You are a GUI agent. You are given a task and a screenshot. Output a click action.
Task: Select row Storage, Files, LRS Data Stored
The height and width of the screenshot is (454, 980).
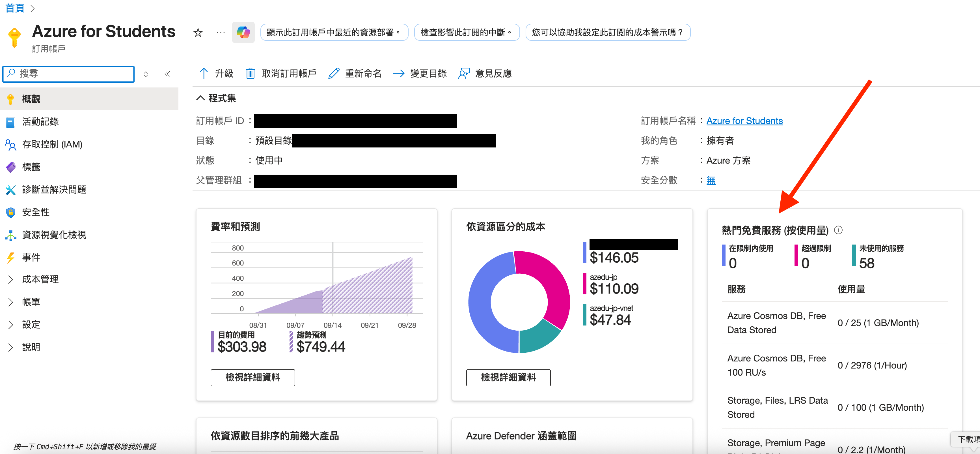(x=834, y=408)
